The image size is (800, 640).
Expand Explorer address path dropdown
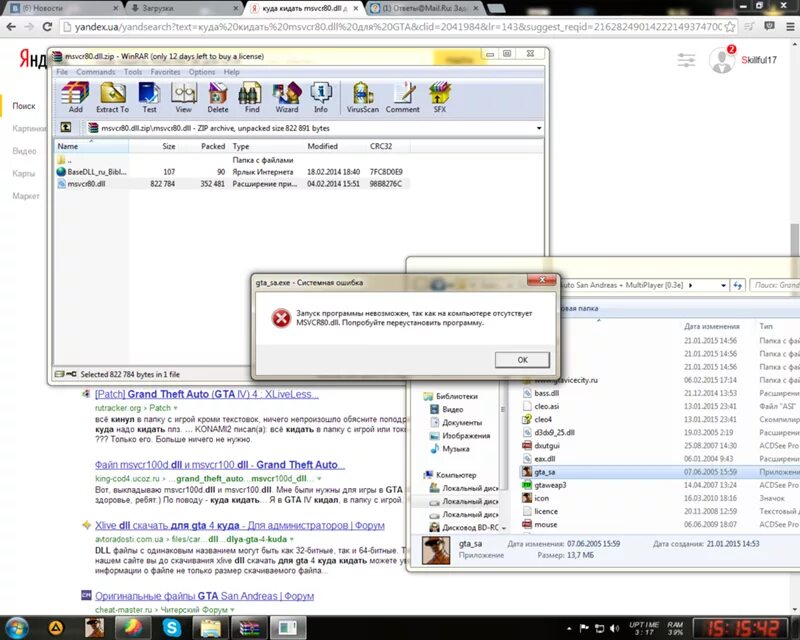point(723,285)
